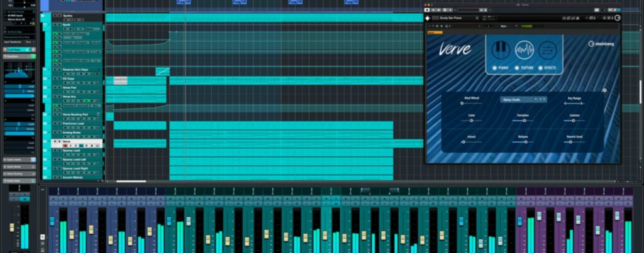
Task: Toggle the Equalizers section on switch
Action: coord(33,56)
